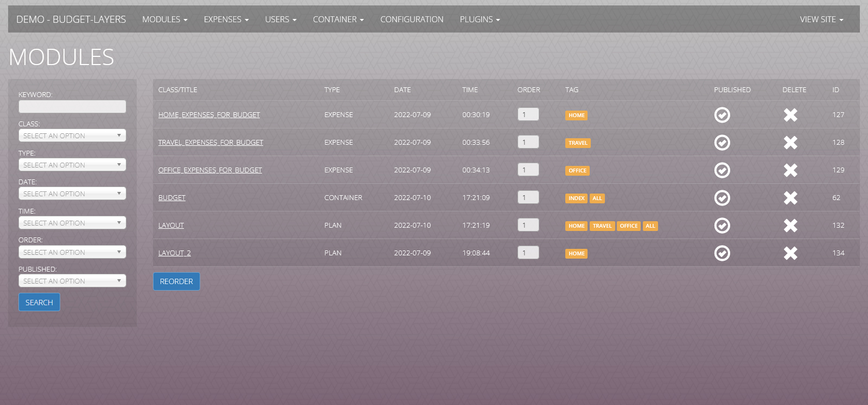The width and height of the screenshot is (868, 405).
Task: Toggle the published checkmark for Layout 2
Action: pyautogui.click(x=722, y=253)
